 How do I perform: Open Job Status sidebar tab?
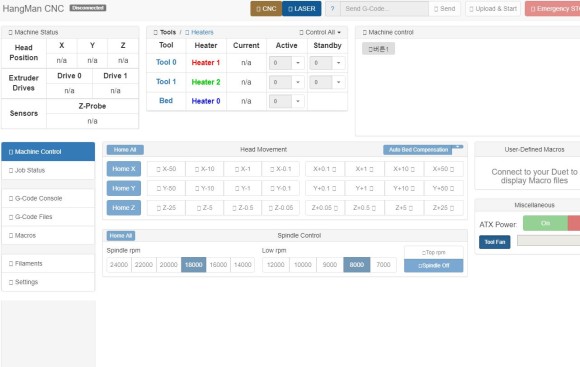[48, 170]
